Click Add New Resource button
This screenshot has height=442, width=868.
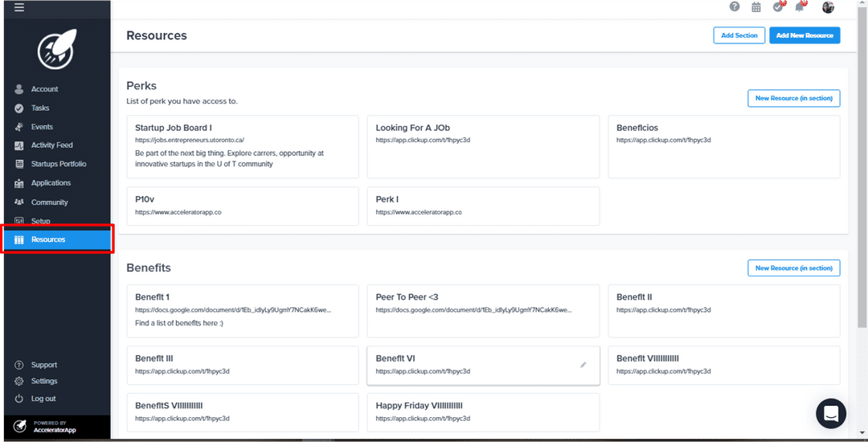(x=805, y=35)
